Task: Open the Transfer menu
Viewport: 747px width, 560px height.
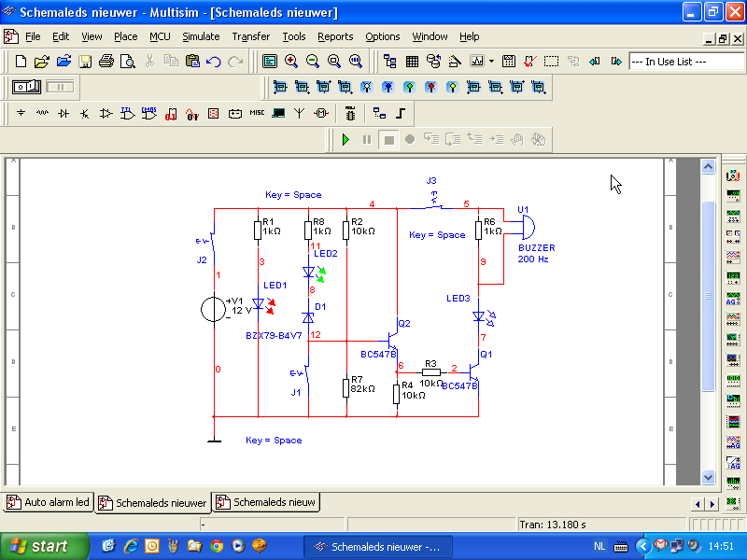Action: 250,36
